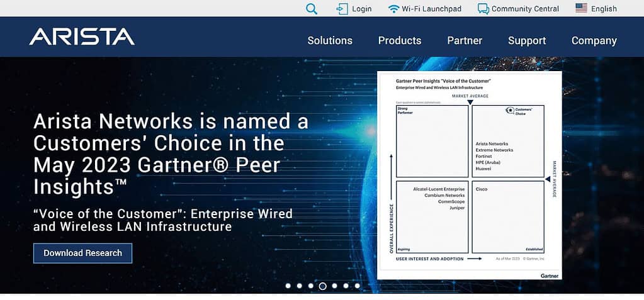Click "CommScope" in the chart
The width and height of the screenshot is (644, 300).
point(451,202)
